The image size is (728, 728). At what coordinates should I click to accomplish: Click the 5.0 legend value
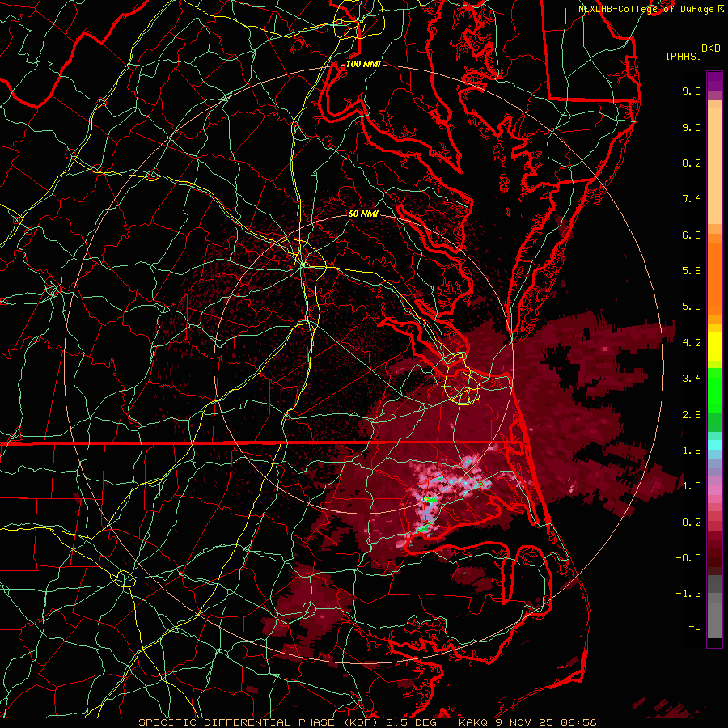tap(692, 307)
